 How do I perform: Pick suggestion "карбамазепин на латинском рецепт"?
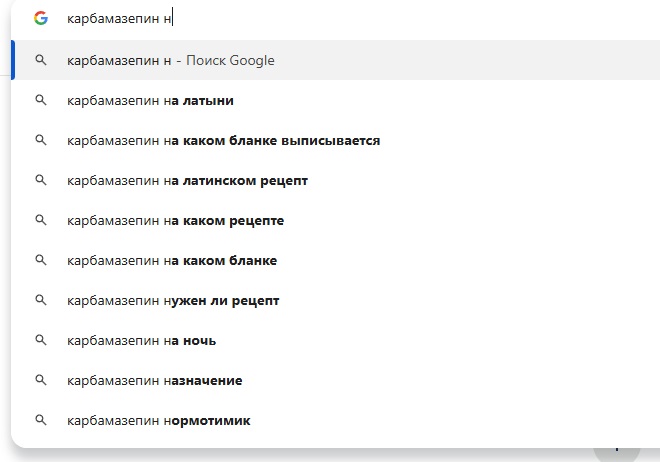[x=187, y=180]
